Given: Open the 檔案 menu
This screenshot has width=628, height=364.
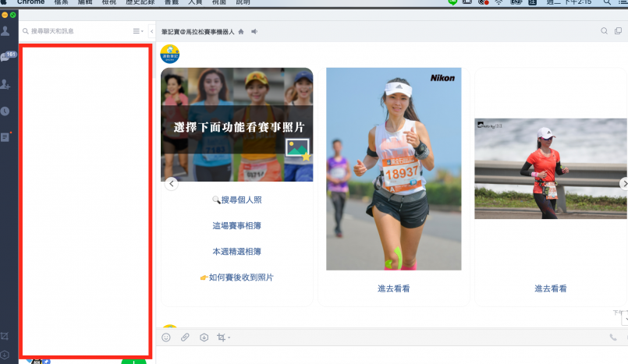Looking at the screenshot, I should click(62, 2).
